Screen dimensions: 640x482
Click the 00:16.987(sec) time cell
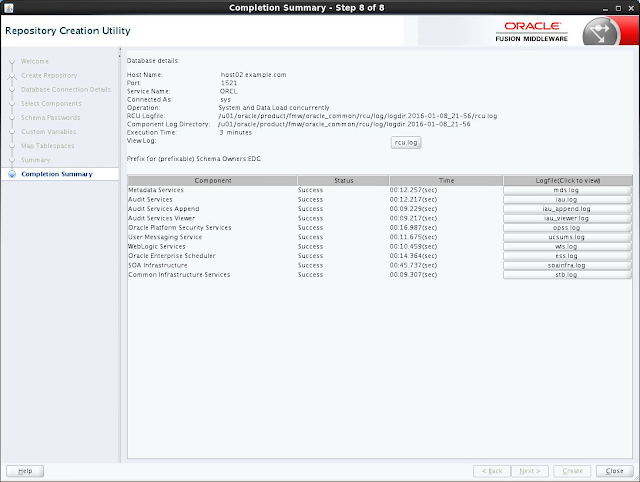click(413, 228)
